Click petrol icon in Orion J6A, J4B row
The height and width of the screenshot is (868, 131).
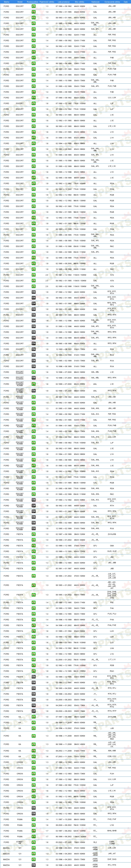pyautogui.click(x=34, y=762)
